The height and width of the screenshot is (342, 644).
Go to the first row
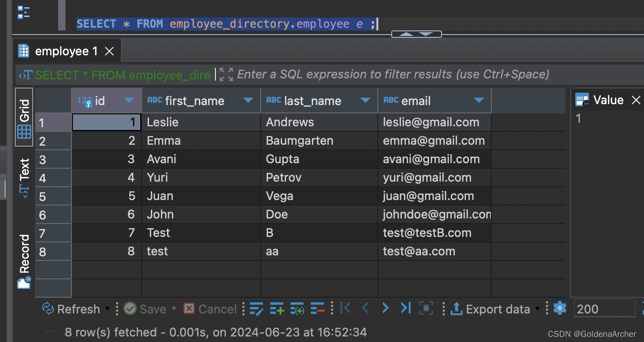(345, 308)
